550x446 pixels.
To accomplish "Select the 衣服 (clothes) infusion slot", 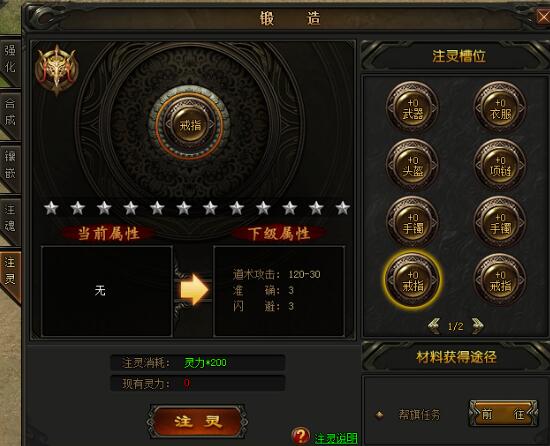I will tap(500, 108).
